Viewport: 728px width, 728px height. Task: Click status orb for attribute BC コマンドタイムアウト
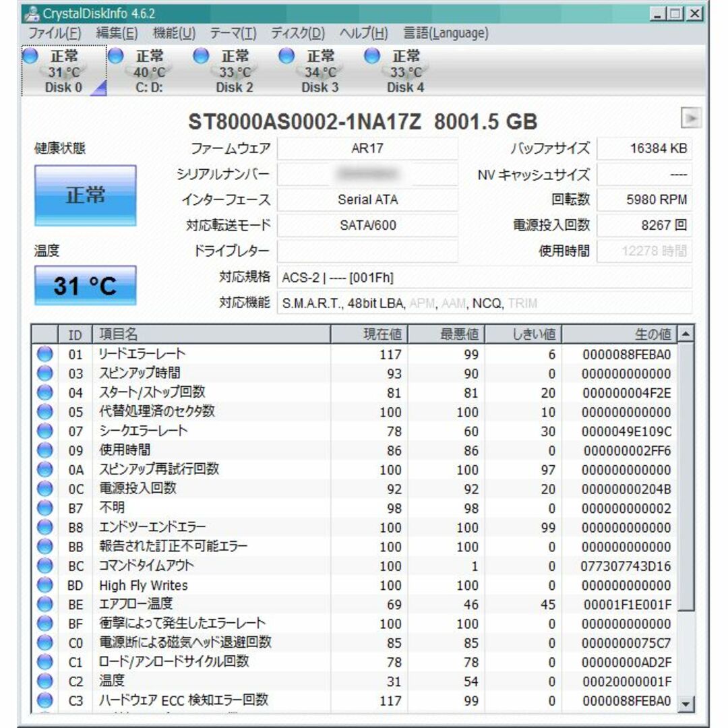[x=45, y=566]
